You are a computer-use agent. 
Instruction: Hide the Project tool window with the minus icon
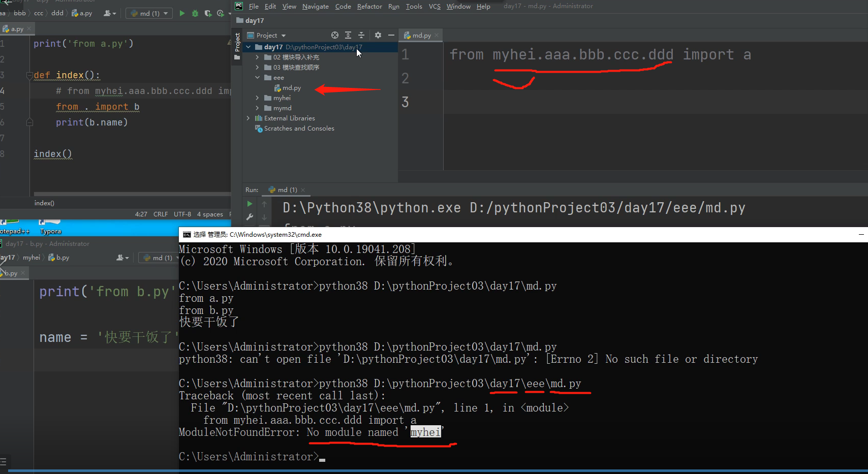tap(391, 35)
